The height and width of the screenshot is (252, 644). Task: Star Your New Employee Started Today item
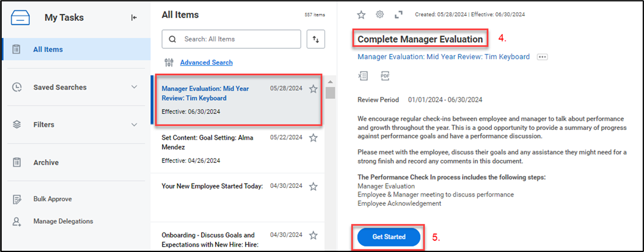313,186
